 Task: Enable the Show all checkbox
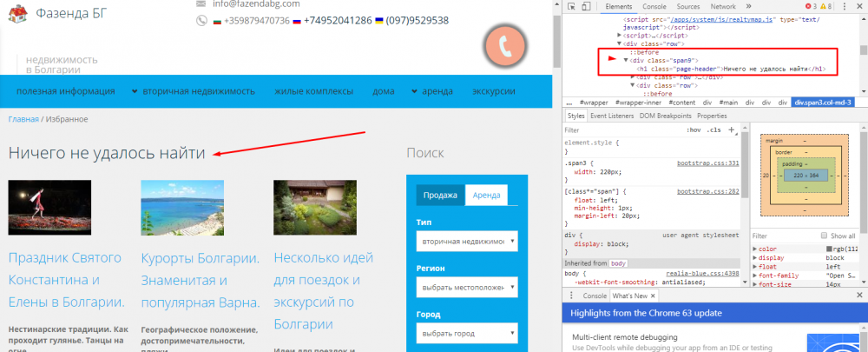tap(824, 236)
